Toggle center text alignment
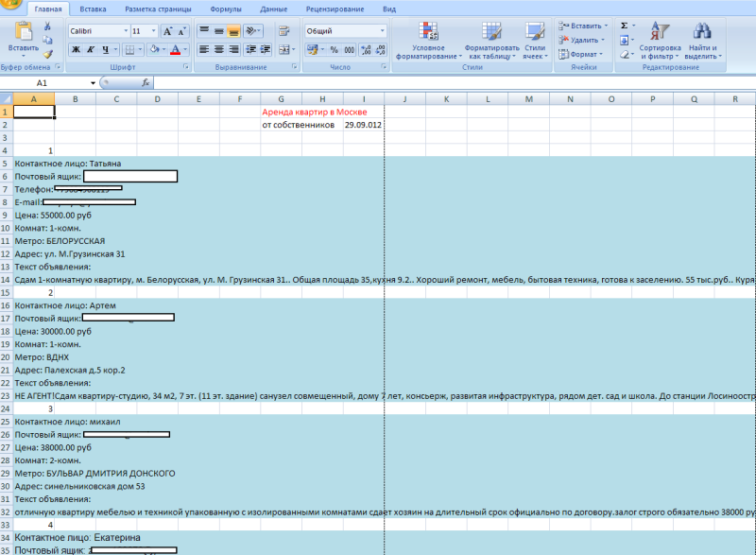The height and width of the screenshot is (555, 756). pyautogui.click(x=219, y=49)
